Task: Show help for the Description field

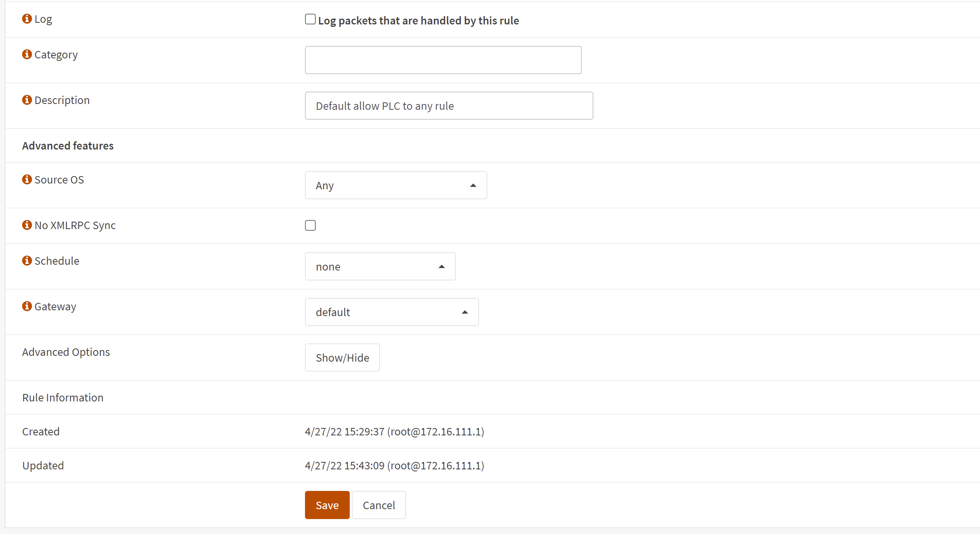Action: point(27,100)
